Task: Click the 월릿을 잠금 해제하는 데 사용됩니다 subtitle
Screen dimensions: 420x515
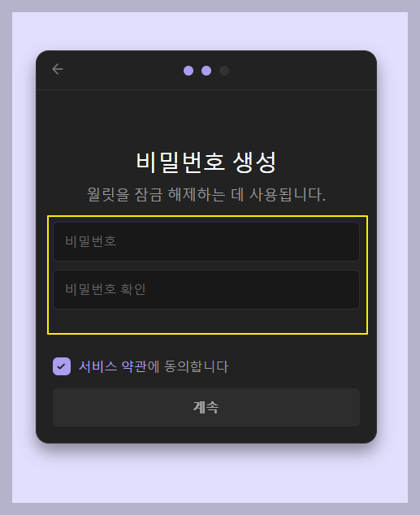Action: click(x=206, y=194)
